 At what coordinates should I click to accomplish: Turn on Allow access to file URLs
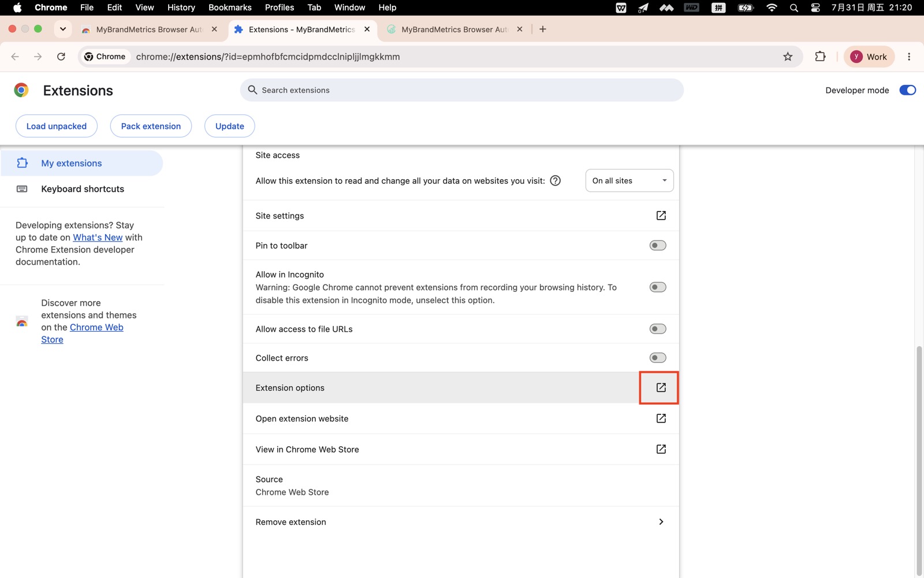[x=657, y=329]
